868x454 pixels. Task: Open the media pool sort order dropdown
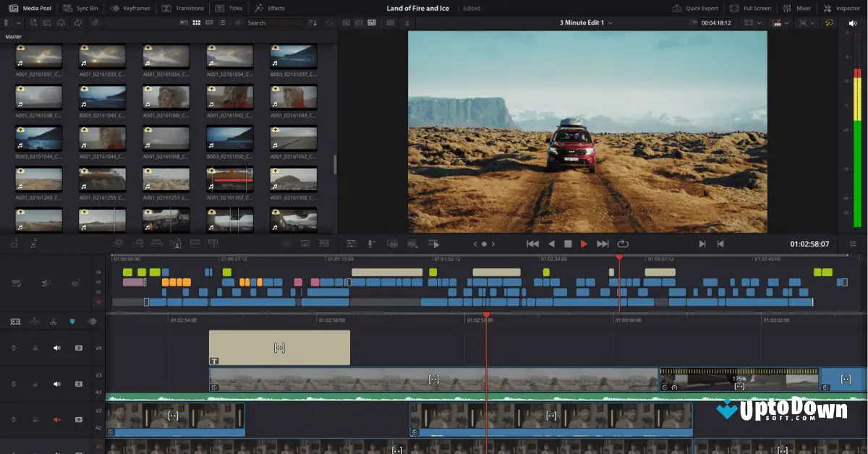click(312, 23)
